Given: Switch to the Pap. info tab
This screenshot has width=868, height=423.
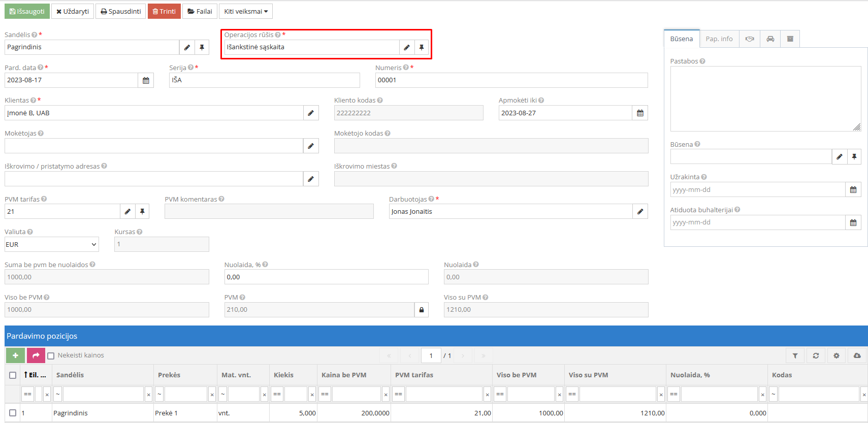Looking at the screenshot, I should 719,39.
